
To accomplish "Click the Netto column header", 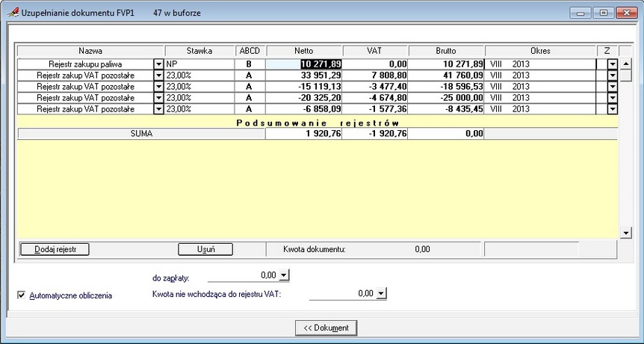I will tap(304, 51).
